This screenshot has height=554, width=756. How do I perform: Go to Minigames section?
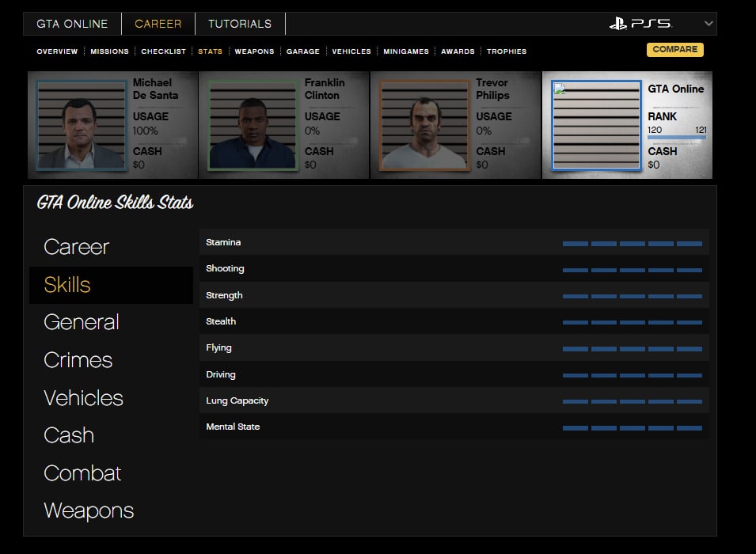coord(406,51)
